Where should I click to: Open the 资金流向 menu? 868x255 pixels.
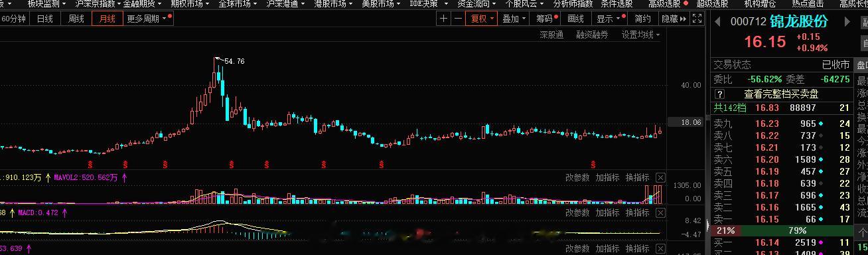click(x=477, y=4)
